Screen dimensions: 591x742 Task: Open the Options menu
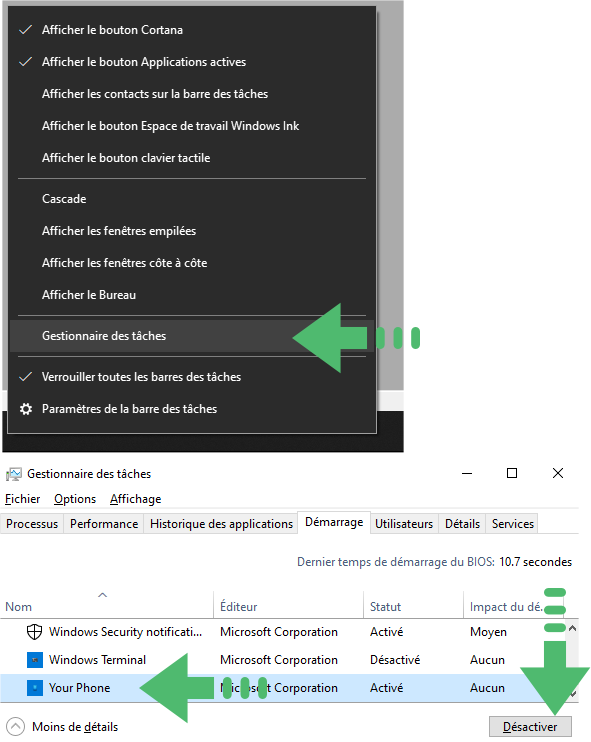coord(75,499)
